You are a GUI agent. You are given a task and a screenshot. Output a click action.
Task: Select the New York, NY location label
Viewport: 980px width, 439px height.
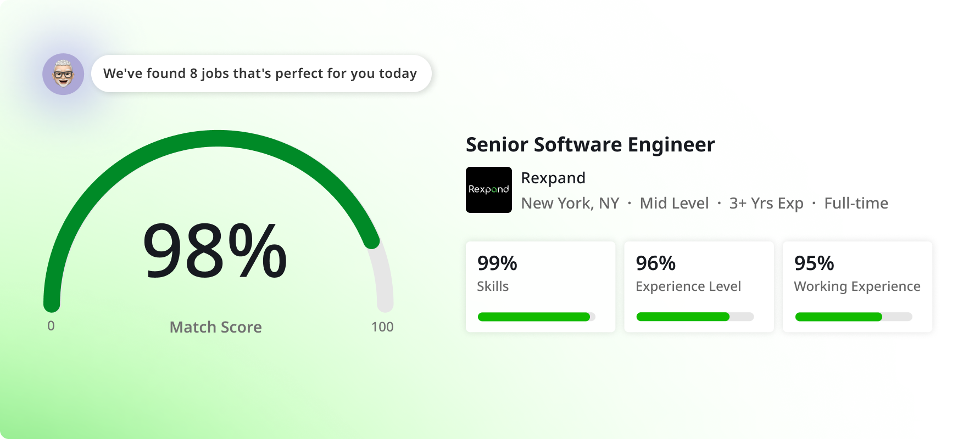tap(570, 203)
